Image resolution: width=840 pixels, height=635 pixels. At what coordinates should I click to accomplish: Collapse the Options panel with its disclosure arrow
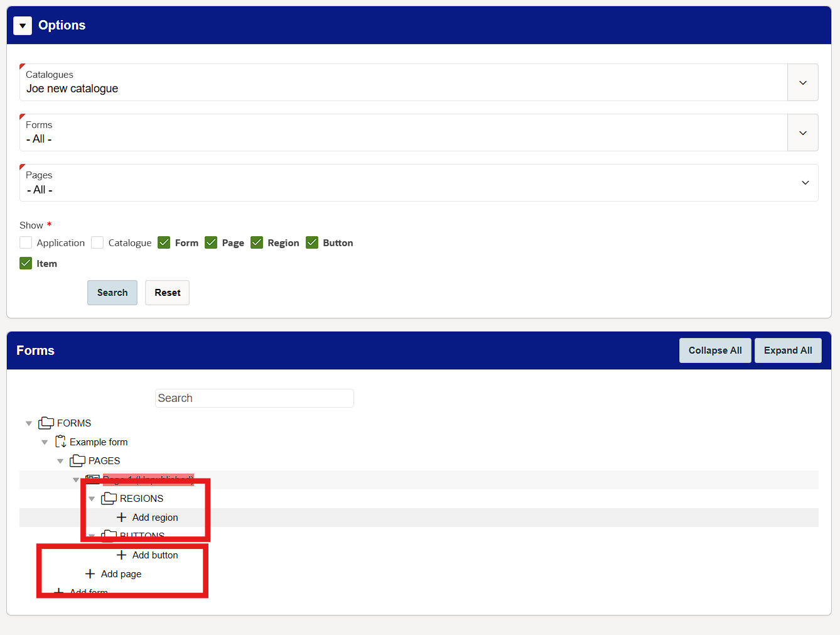click(22, 25)
